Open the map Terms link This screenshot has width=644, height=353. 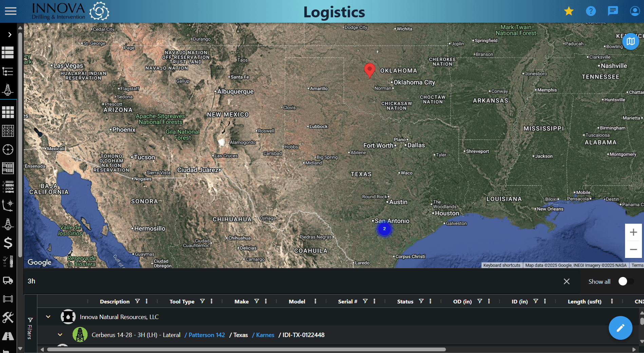point(637,265)
